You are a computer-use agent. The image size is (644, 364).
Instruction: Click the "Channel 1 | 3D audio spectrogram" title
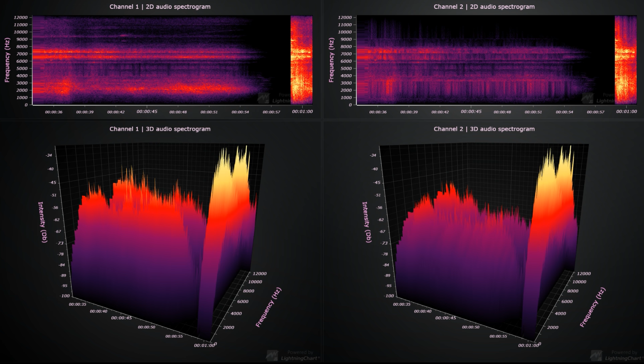pyautogui.click(x=160, y=129)
